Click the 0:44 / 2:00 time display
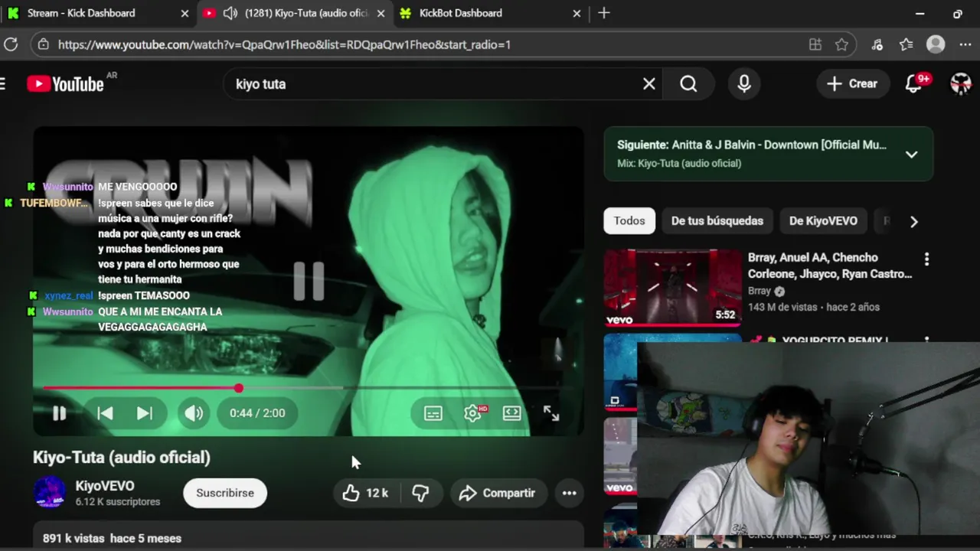The image size is (980, 551). tap(257, 413)
